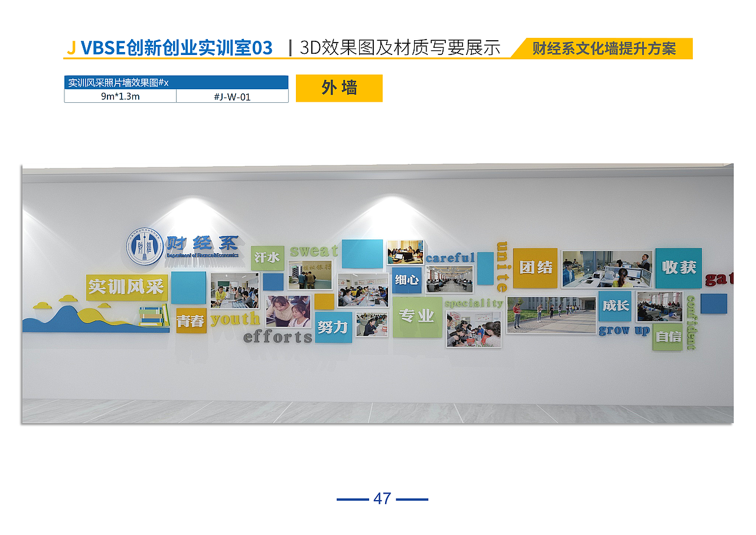Image resolution: width=756 pixels, height=535 pixels.
Task: Open the photo below speciality text
Action: [474, 329]
